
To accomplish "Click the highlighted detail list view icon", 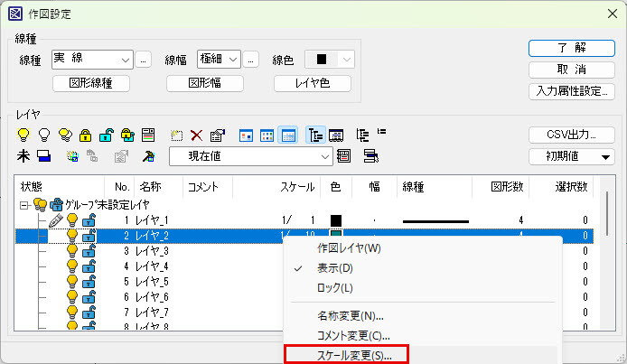I will 288,135.
